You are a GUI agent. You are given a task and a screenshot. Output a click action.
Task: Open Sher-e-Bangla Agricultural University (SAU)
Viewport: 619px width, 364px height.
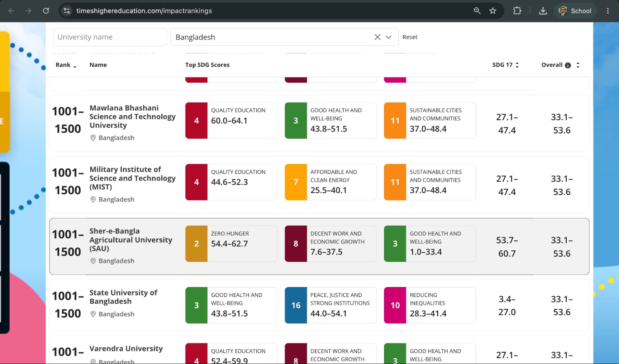click(131, 239)
